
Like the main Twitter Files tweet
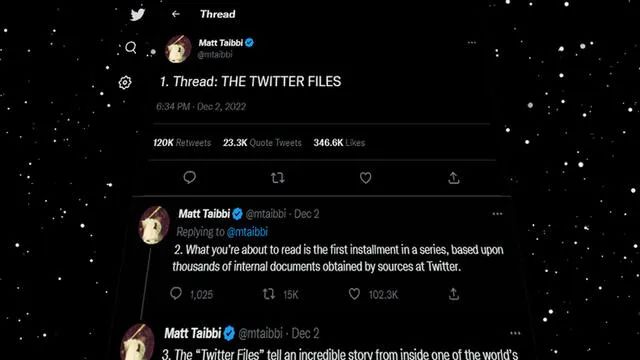coord(365,178)
